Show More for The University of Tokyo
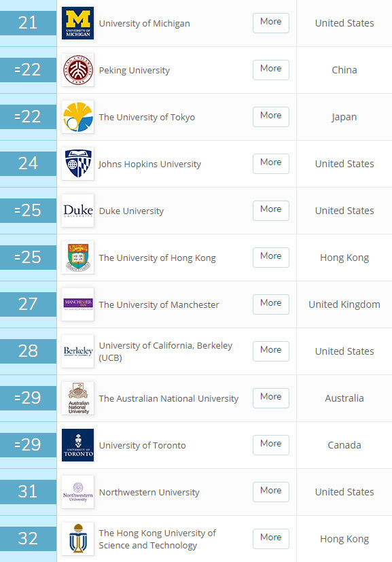The image size is (392, 562). 271,117
